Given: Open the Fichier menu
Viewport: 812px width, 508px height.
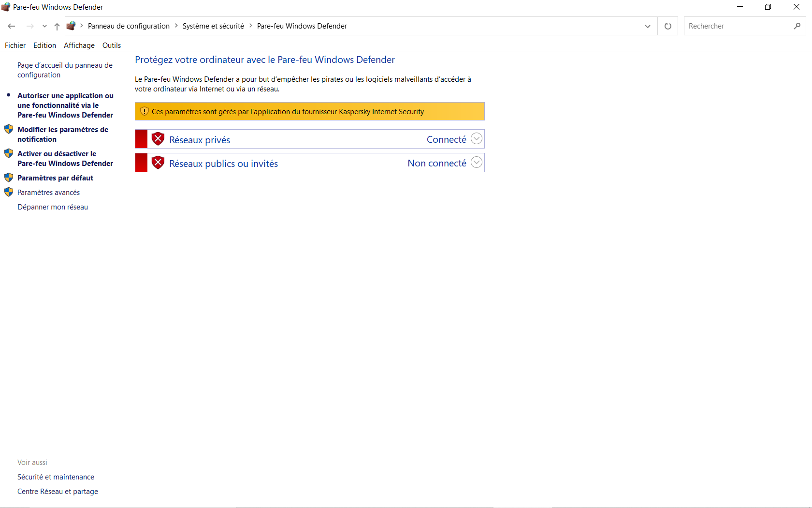Looking at the screenshot, I should click(15, 45).
